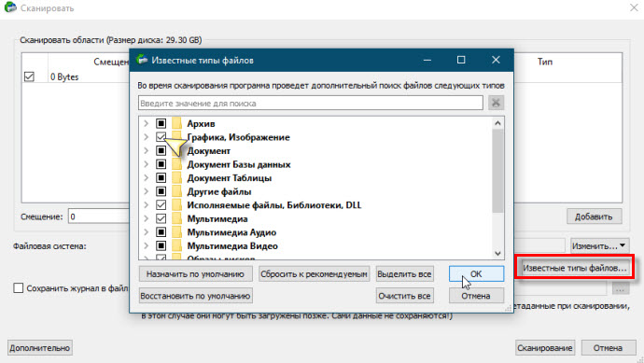The image size is (644, 363).
Task: Click the app icon in the Известные типы файлов title bar
Action: 142,60
